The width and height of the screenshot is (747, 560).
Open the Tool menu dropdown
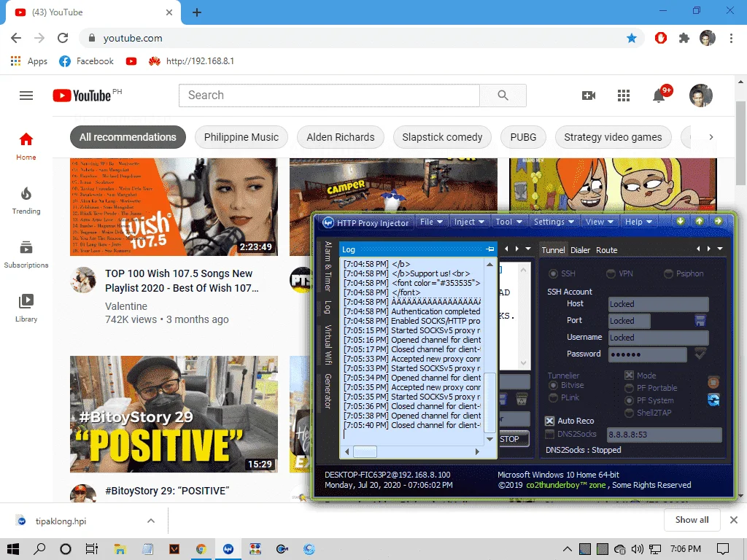click(508, 222)
